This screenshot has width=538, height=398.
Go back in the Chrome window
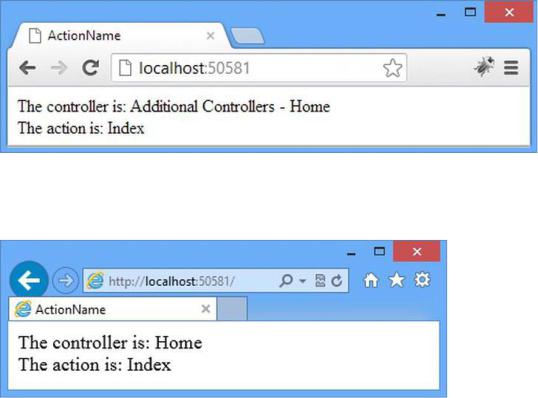point(27,68)
